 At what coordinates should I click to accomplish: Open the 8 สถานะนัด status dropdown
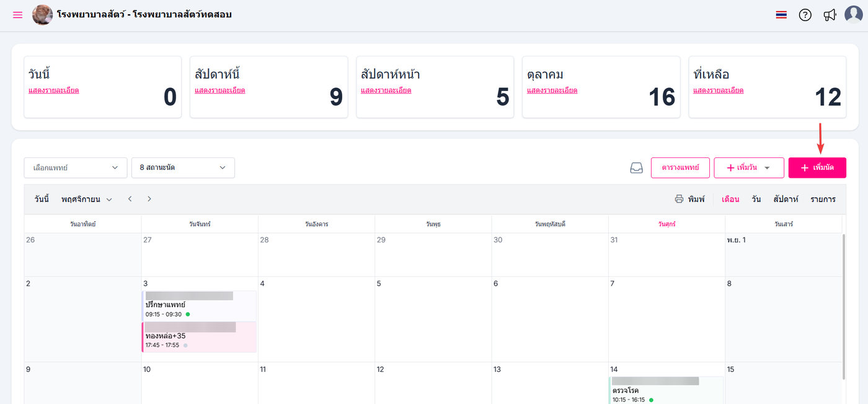click(x=183, y=168)
